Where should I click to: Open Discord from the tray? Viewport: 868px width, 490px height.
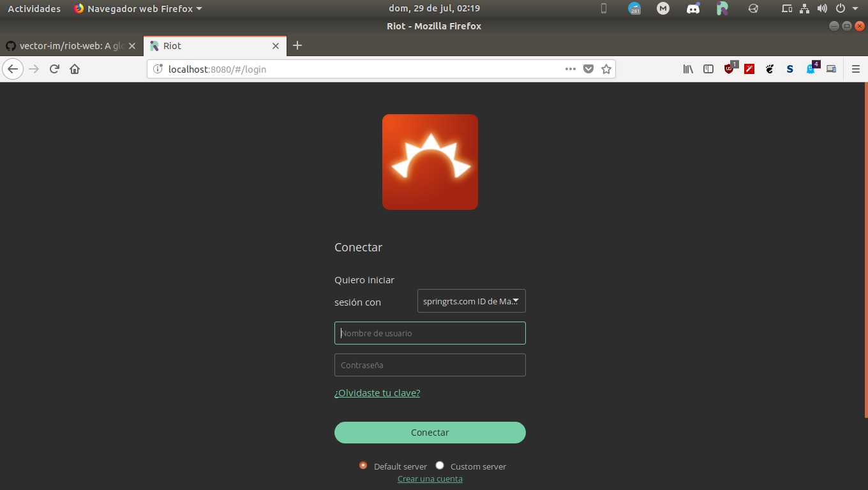tap(692, 8)
